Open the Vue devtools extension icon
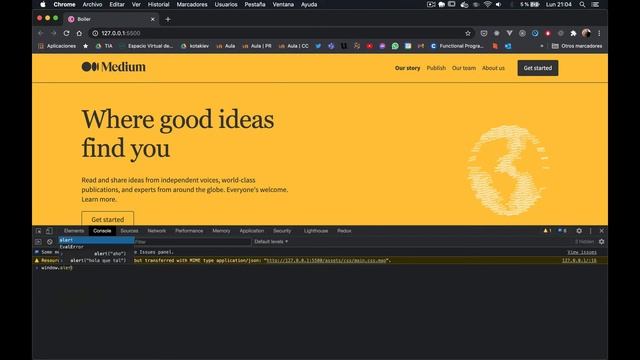640x360 pixels. tap(509, 33)
